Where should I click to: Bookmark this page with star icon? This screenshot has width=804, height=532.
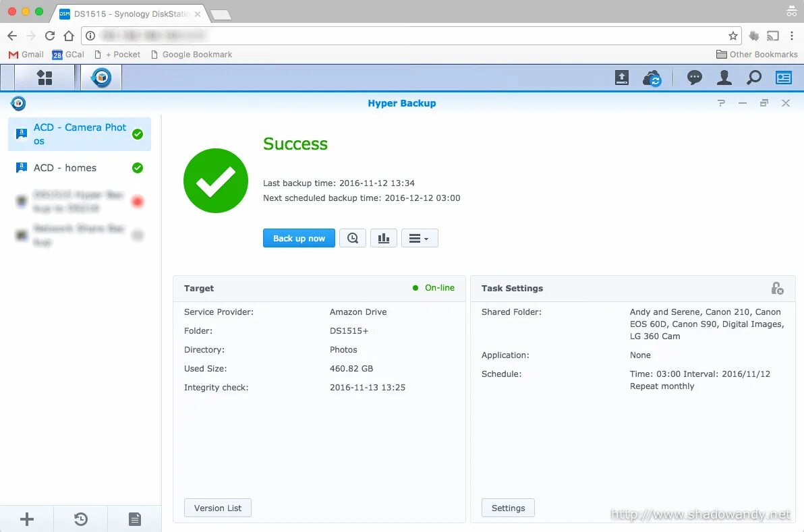pos(733,36)
